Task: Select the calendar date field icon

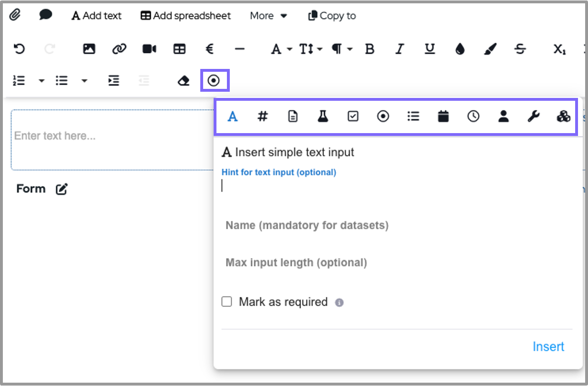Action: pos(443,116)
